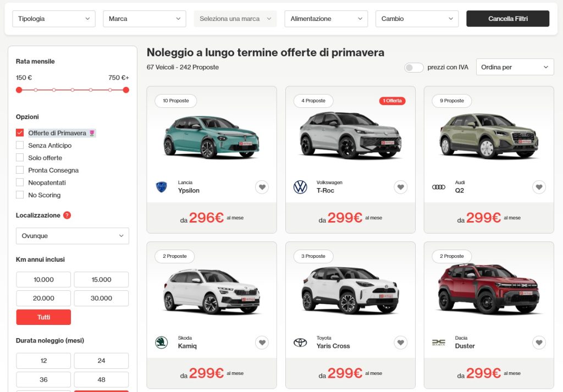563x392 pixels.
Task: Select the Toyota logo on the Yaris Cross card
Action: [300, 342]
